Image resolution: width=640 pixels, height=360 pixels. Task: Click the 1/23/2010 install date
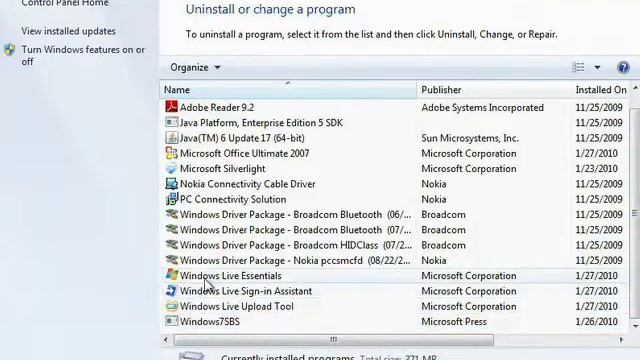(x=596, y=169)
